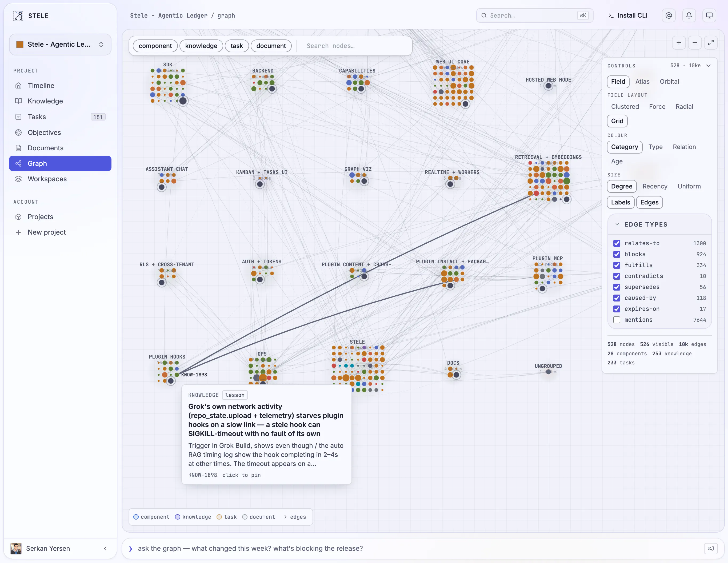Click the Docs cluster hub node
The height and width of the screenshot is (563, 728).
pyautogui.click(x=456, y=375)
